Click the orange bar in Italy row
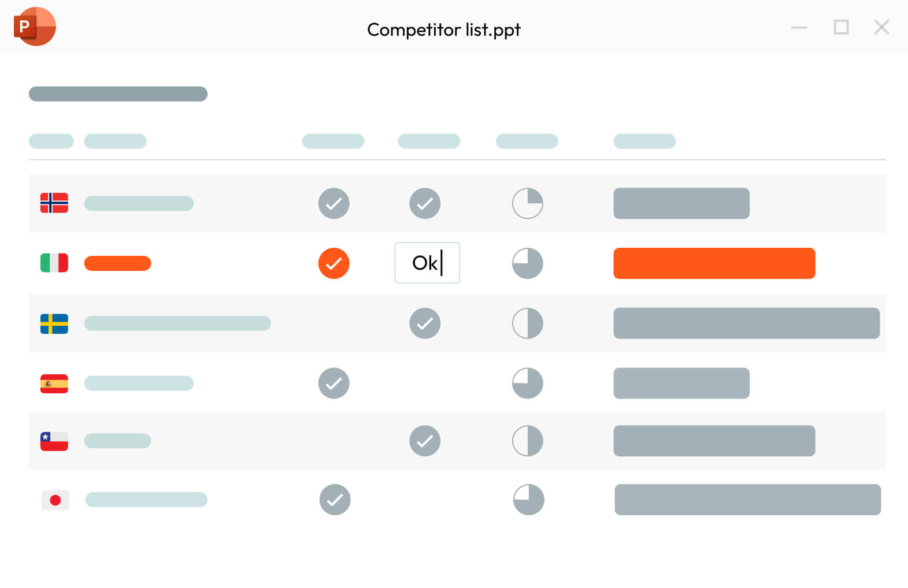This screenshot has width=908, height=588. pos(714,263)
